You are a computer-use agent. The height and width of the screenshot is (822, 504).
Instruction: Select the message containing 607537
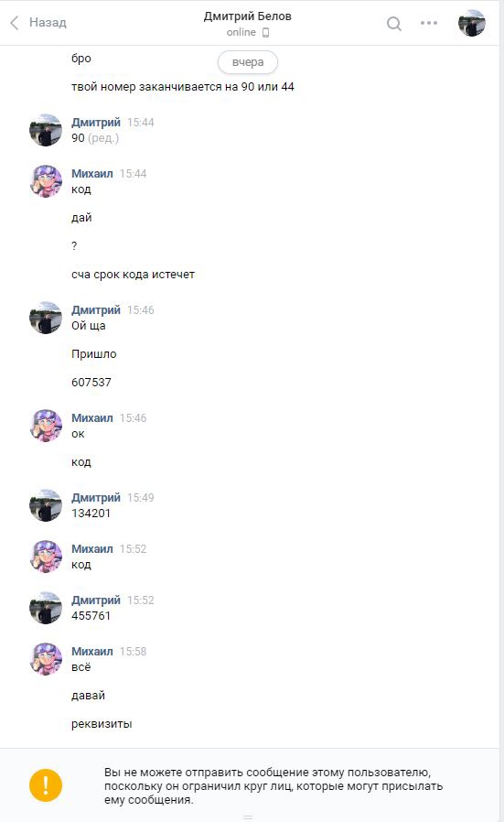91,383
